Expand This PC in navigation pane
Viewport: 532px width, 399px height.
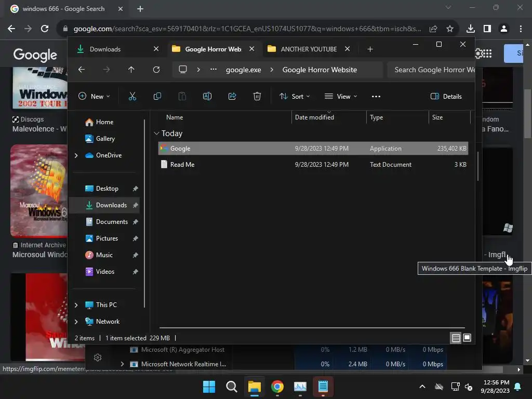pyautogui.click(x=76, y=305)
